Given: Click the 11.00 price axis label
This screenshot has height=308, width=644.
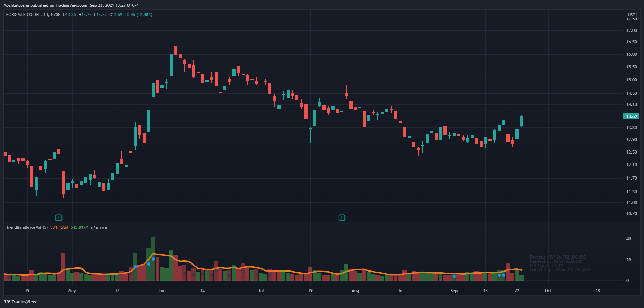Looking at the screenshot, I should point(632,203).
